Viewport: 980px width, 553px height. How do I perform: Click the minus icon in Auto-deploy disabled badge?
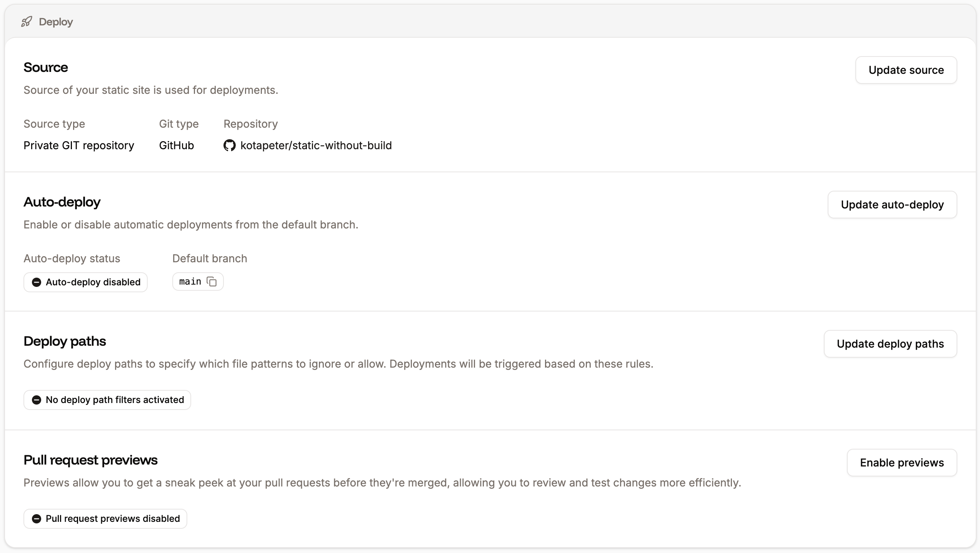point(37,282)
